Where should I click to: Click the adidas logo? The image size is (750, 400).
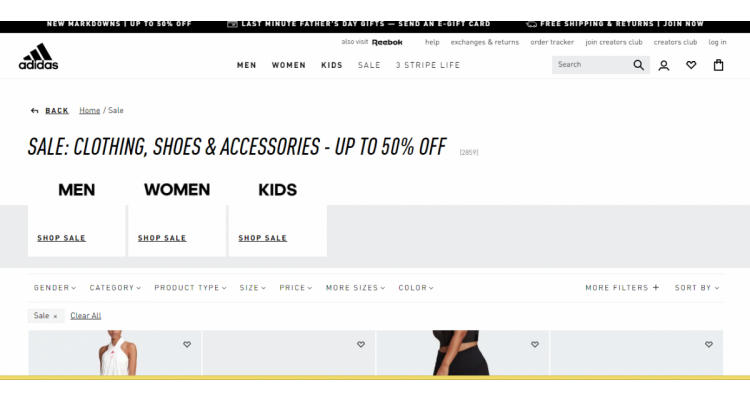pyautogui.click(x=38, y=56)
